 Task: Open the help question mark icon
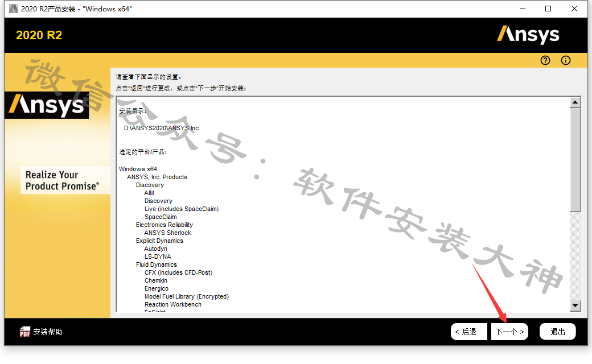coord(545,60)
